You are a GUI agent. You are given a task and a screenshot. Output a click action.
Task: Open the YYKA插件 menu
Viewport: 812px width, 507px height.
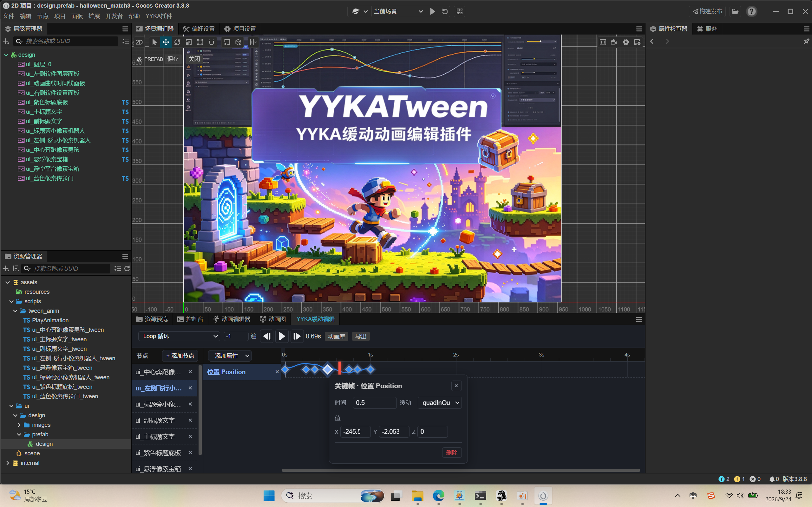pos(159,16)
